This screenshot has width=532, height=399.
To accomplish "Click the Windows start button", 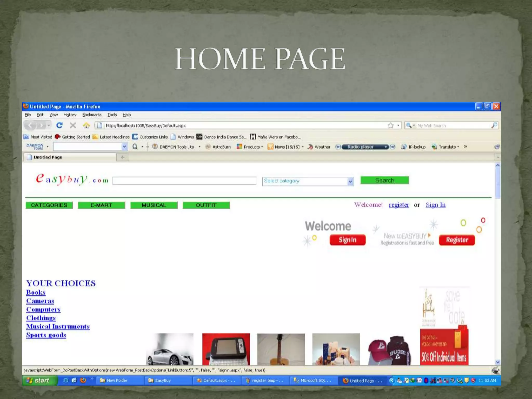I will tap(39, 380).
